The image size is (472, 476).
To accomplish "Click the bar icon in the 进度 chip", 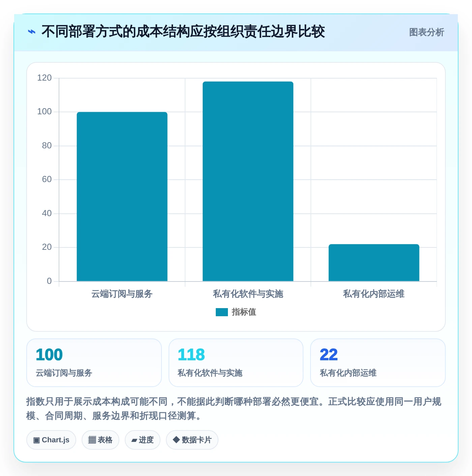I will [x=134, y=440].
